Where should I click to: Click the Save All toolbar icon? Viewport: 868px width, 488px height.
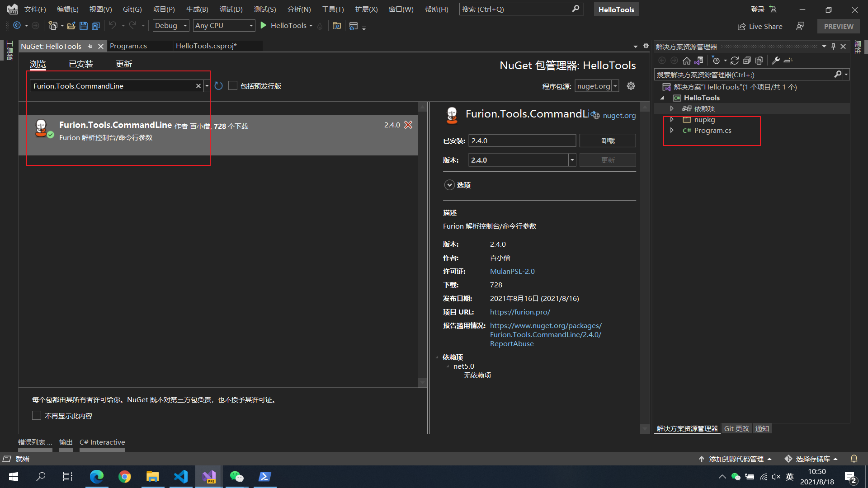[x=95, y=26]
